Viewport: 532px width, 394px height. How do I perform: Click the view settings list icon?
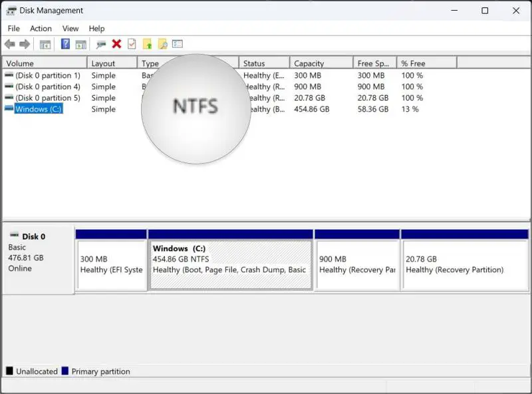178,44
